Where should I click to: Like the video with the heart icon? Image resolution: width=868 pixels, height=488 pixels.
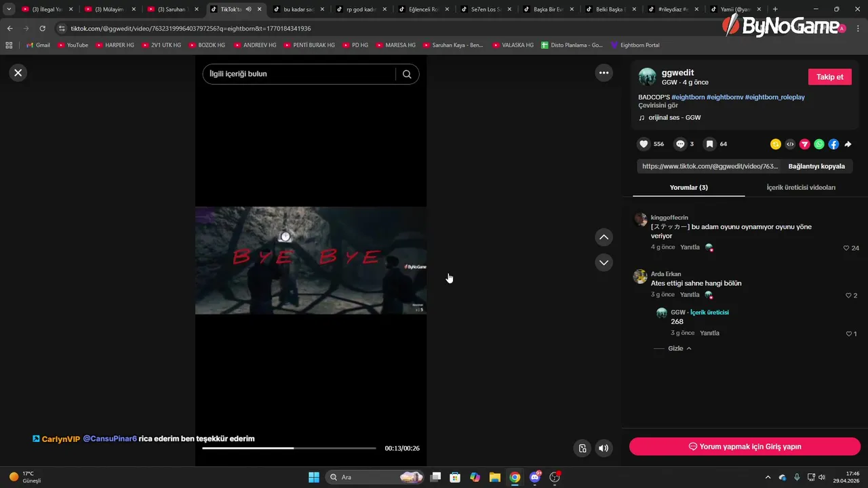pyautogui.click(x=644, y=144)
